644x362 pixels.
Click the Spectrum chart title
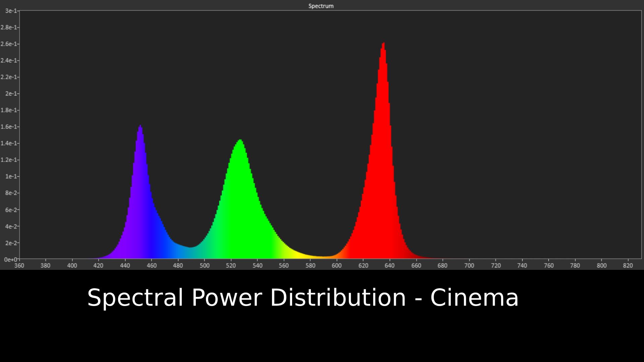(321, 6)
